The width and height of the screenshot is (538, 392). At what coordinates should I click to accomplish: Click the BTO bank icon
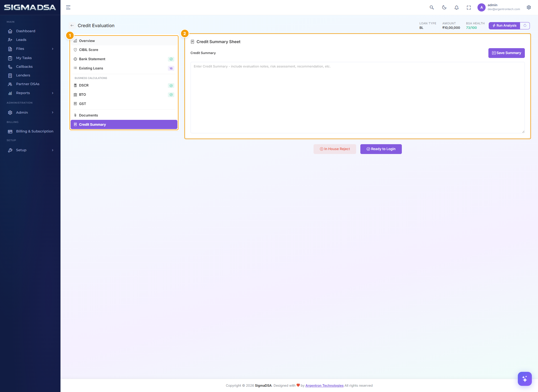(75, 95)
